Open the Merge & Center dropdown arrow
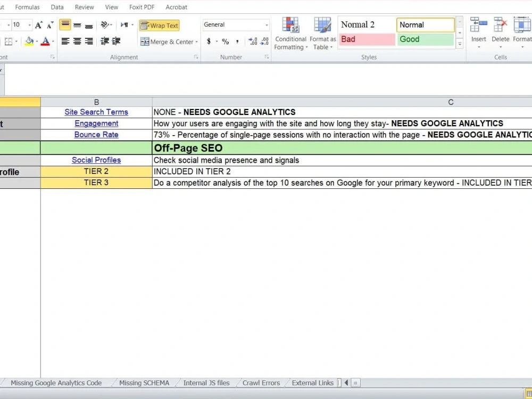532x399 pixels. tap(196, 42)
